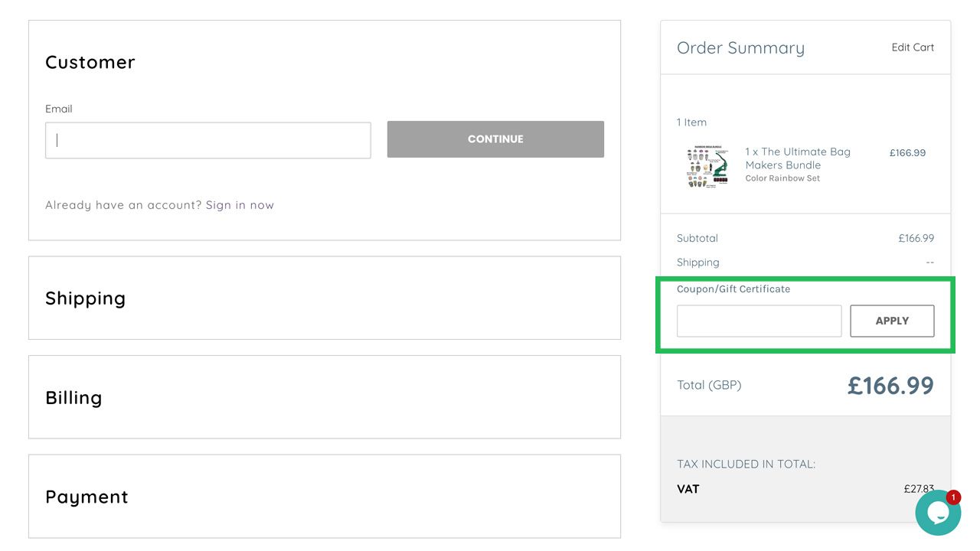Screen dimensions: 980x551
Task: Click the Total (GBP) label
Action: pos(709,385)
